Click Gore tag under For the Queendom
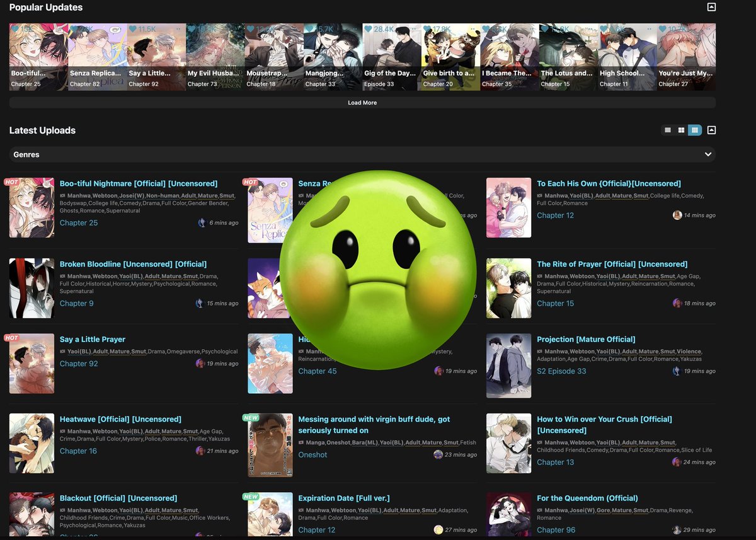Viewport: 756px width, 540px height. click(603, 510)
